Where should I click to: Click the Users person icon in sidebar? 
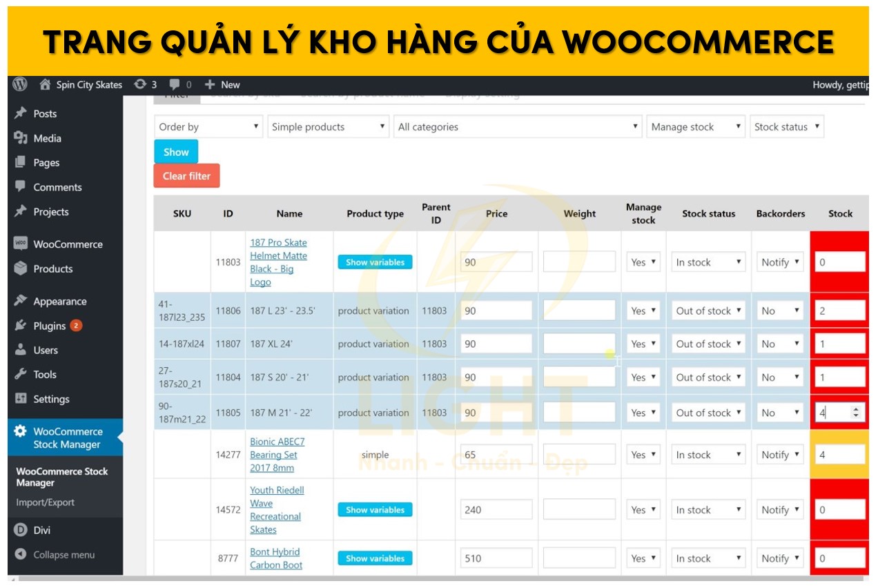pyautogui.click(x=21, y=350)
